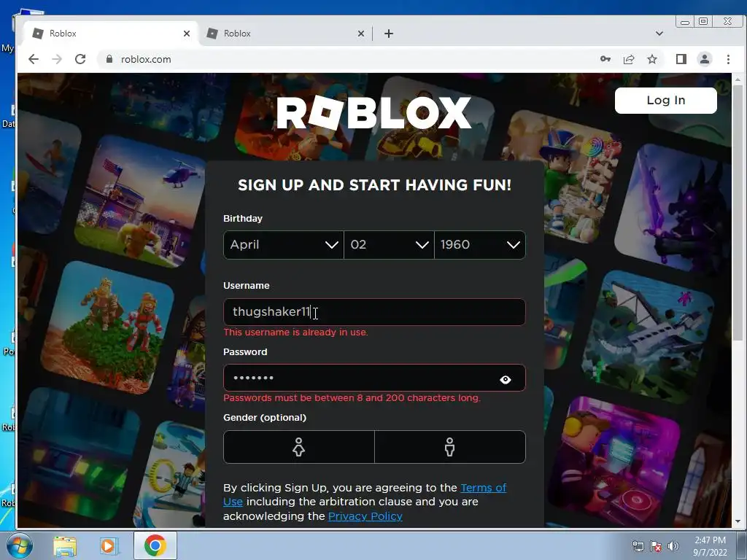Click the Password input field

point(374,378)
